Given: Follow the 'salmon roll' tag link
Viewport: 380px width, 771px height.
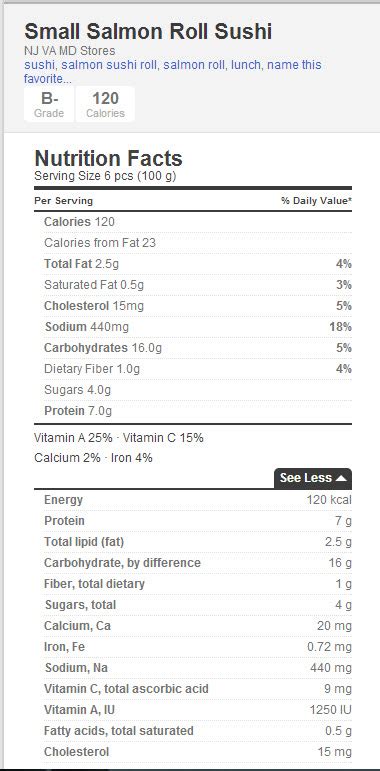Looking at the screenshot, I should point(195,65).
